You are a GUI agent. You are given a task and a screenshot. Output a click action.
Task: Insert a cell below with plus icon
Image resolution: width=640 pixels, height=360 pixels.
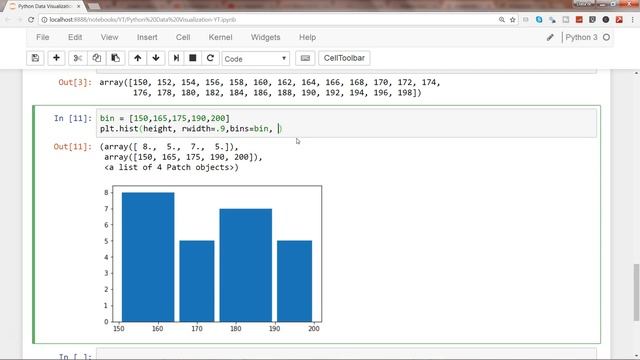click(56, 58)
